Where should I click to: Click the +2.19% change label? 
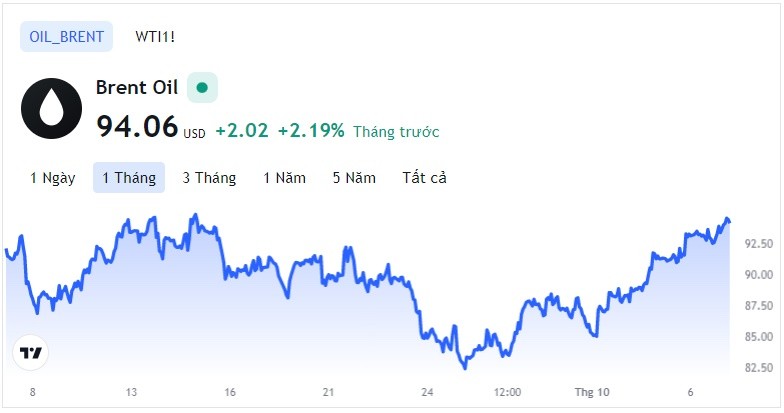pyautogui.click(x=311, y=131)
